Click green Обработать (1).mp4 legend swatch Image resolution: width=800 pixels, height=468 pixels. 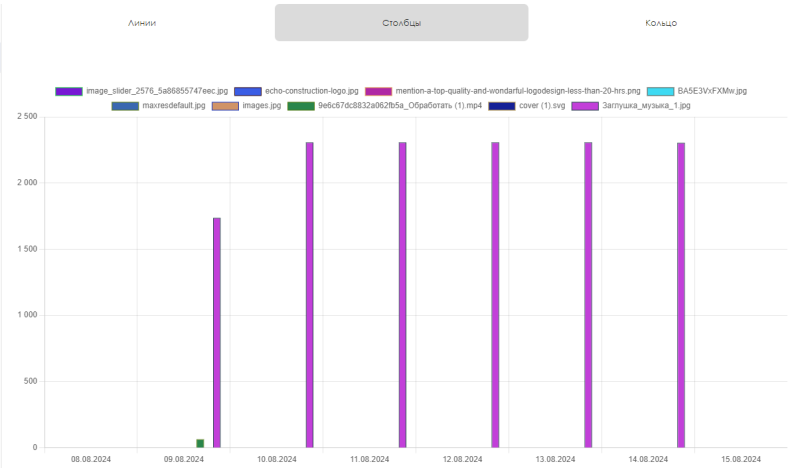tap(301, 105)
